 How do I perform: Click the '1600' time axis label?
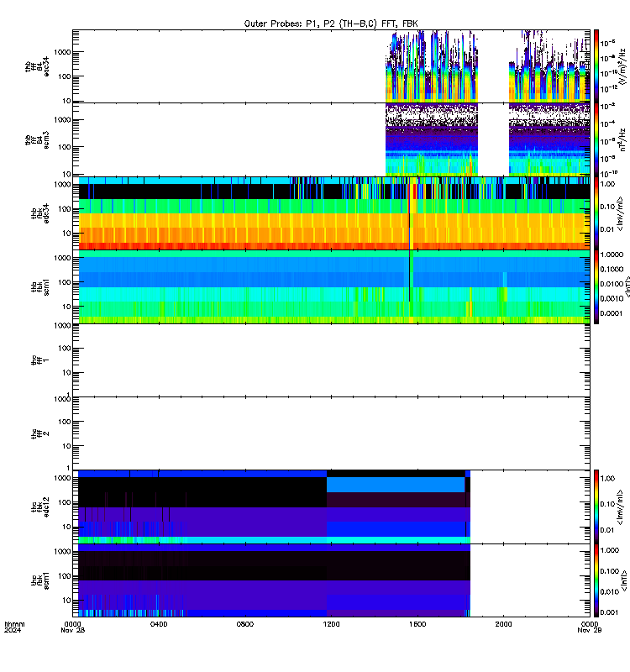tap(417, 624)
